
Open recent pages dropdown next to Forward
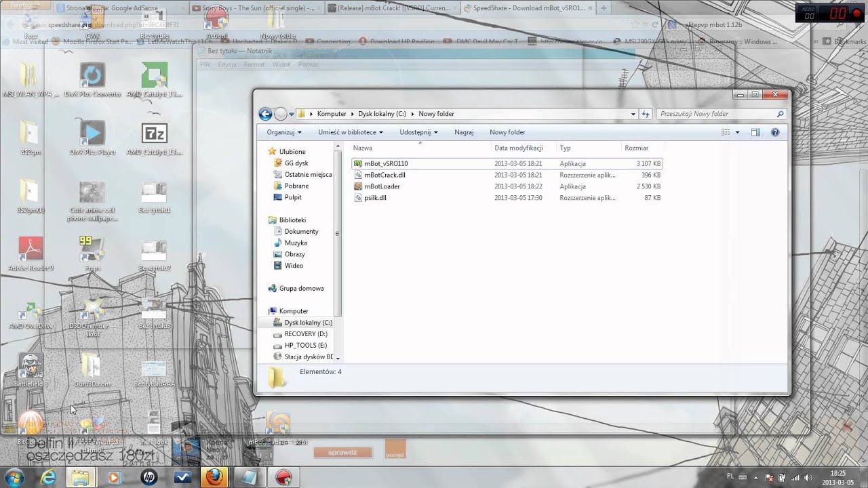coord(292,114)
